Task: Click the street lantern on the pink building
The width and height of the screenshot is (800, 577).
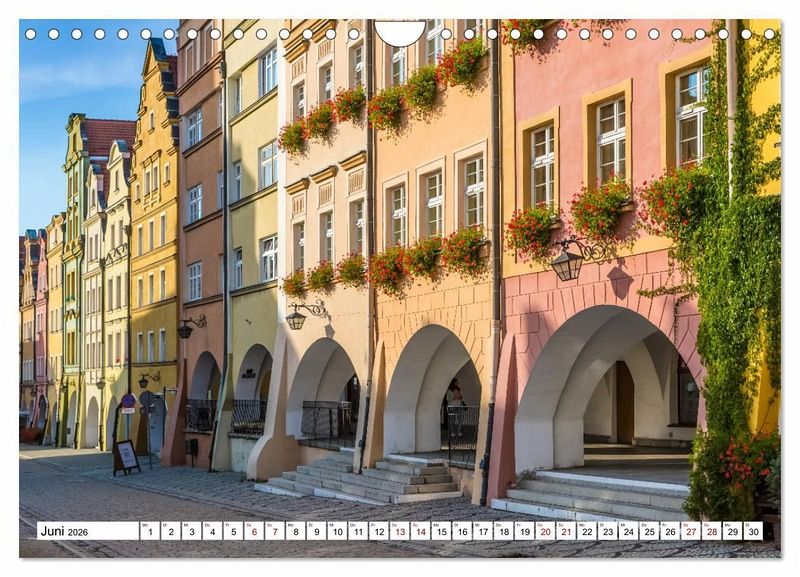Action: coord(567,264)
